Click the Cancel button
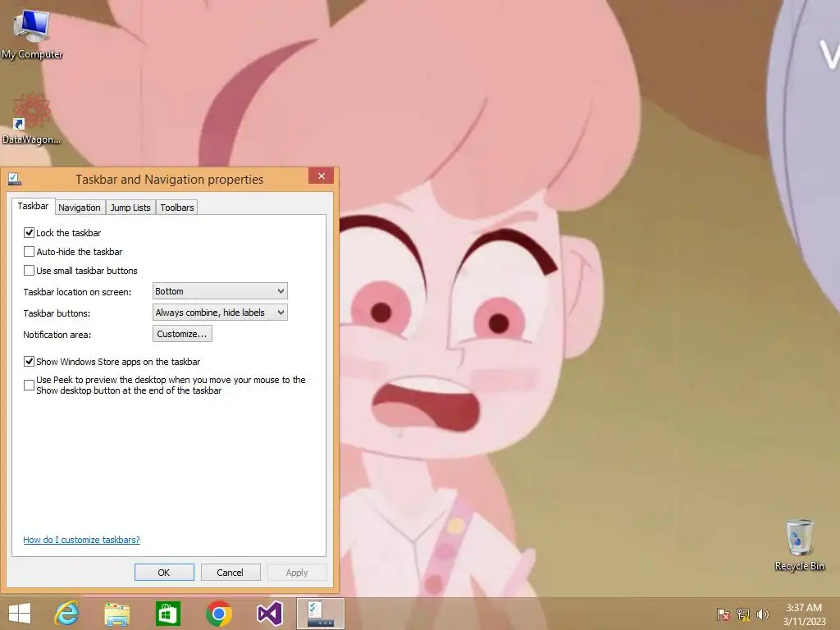This screenshot has width=840, height=630. (231, 572)
